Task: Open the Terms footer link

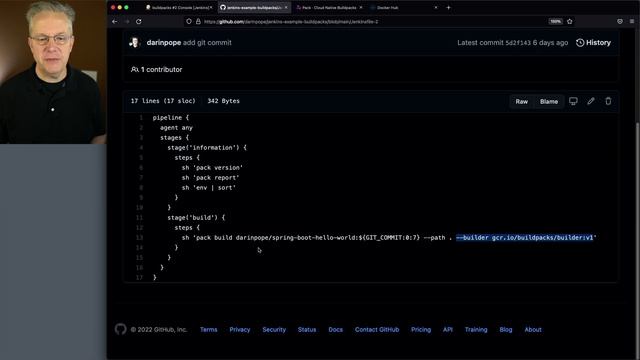Action: coord(209,329)
